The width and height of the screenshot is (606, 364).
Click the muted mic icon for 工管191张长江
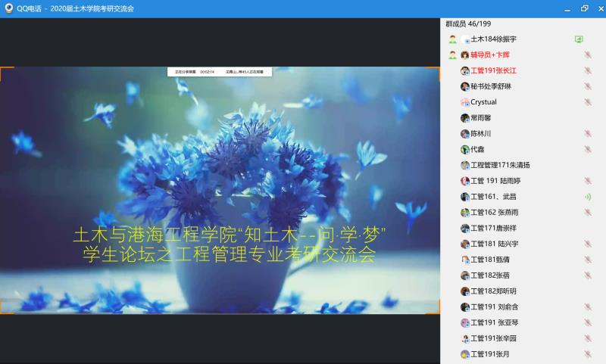588,71
